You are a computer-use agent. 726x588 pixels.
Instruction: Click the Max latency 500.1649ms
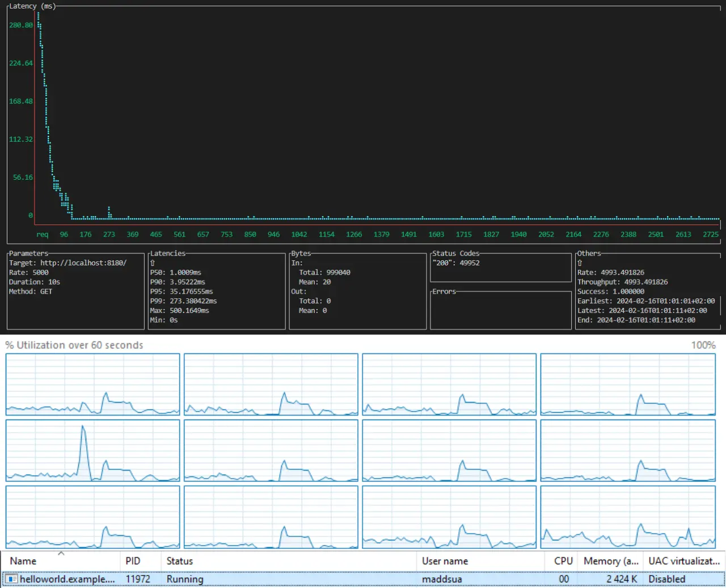click(x=179, y=311)
